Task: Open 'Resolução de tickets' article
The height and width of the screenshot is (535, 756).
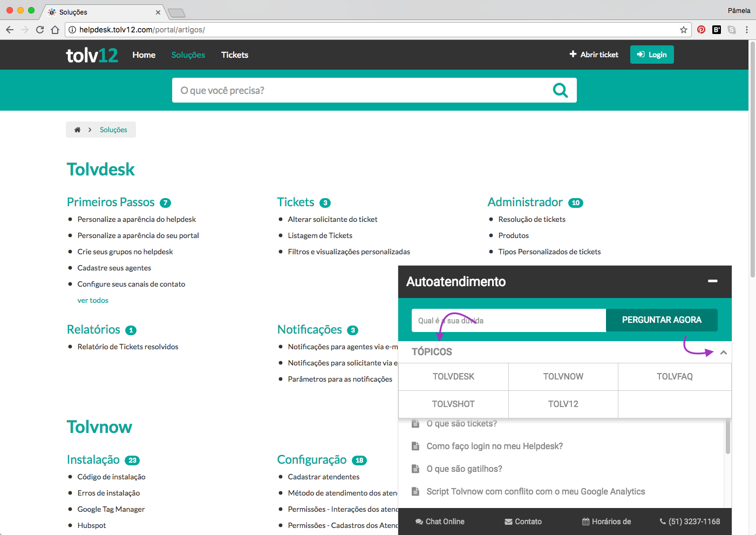Action: tap(532, 219)
